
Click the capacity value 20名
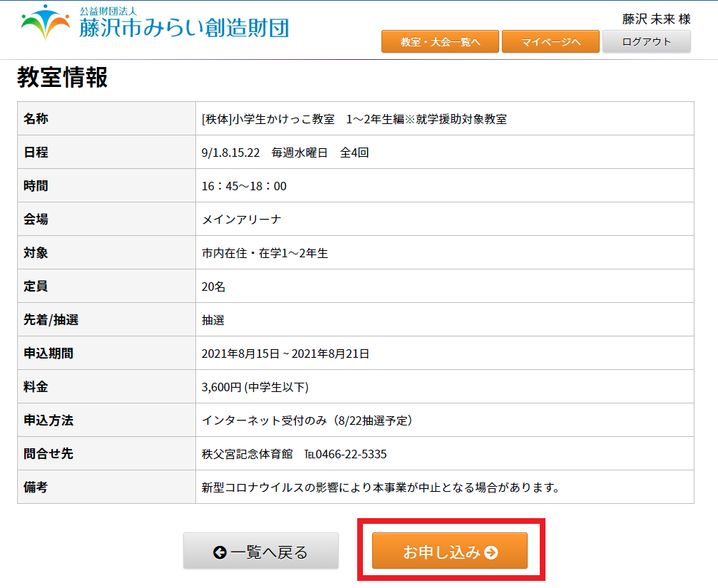click(x=214, y=287)
